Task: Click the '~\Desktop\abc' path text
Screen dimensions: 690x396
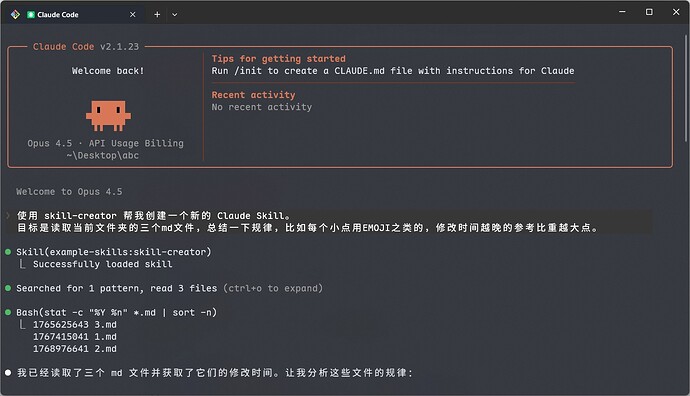Action: (x=103, y=155)
